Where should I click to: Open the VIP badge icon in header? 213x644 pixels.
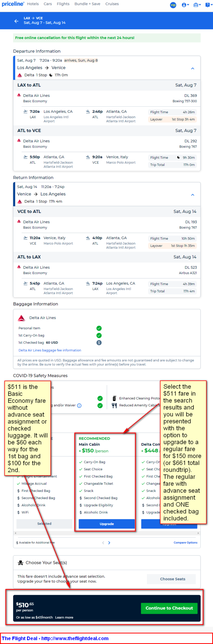(173, 5)
